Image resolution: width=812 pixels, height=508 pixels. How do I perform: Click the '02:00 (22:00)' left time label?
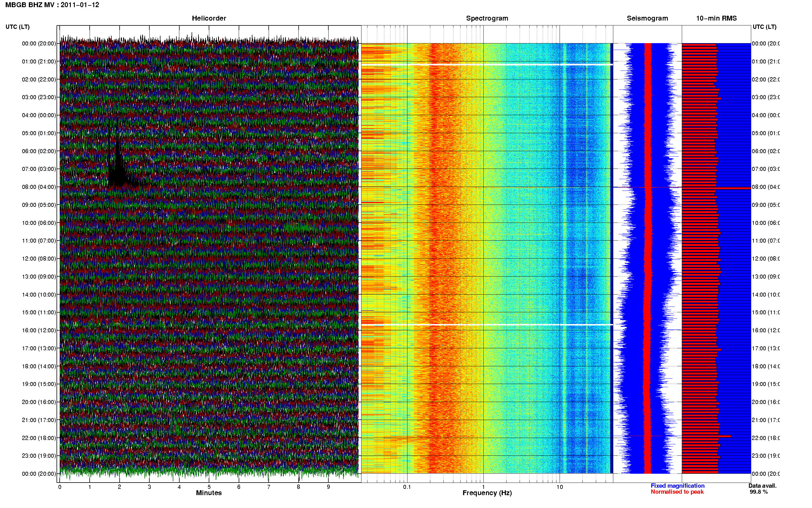pos(39,79)
